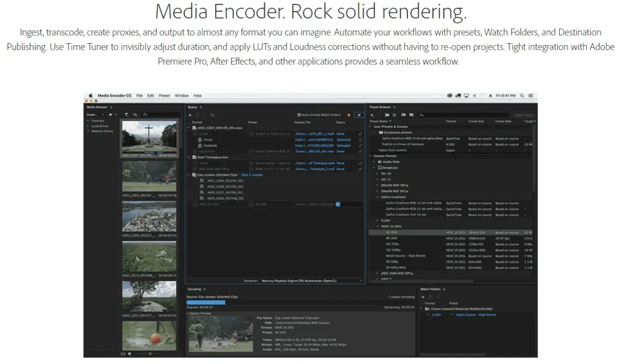
Task: Open the Renderer dropdown
Action: click(312, 280)
